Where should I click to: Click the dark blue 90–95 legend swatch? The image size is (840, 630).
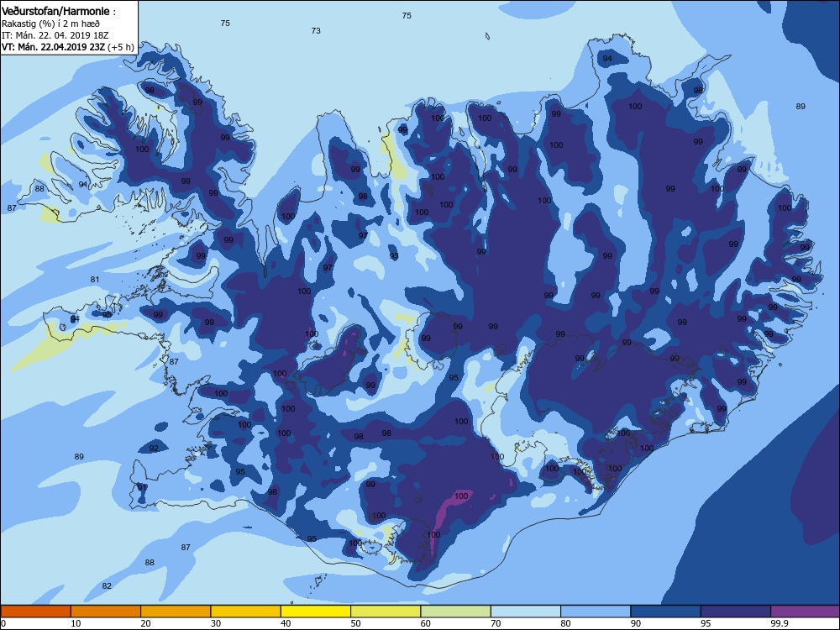coord(666,612)
